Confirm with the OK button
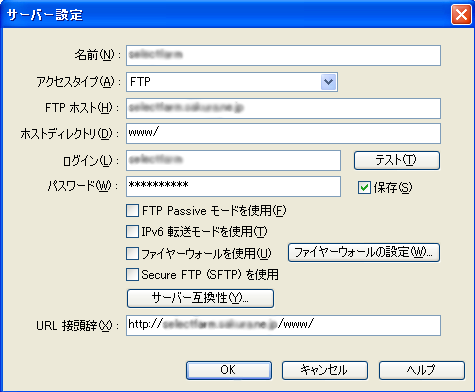The height and width of the screenshot is (392, 475). pyautogui.click(x=229, y=370)
